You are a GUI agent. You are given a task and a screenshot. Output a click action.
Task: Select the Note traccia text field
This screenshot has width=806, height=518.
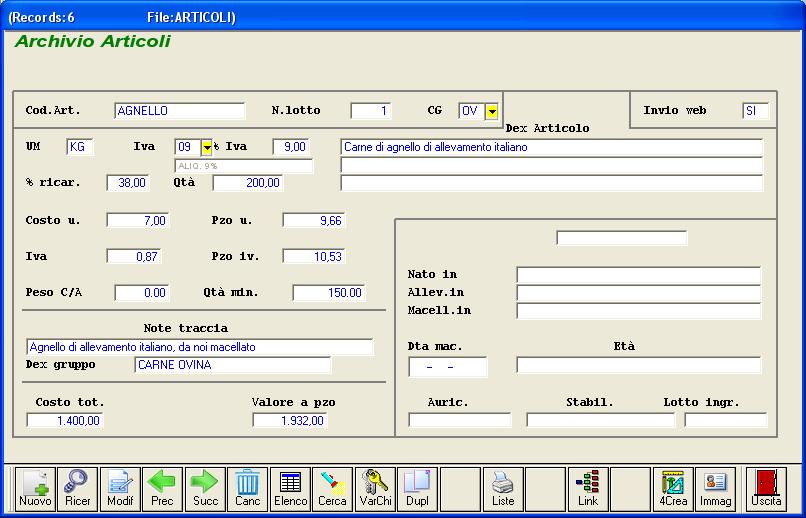click(199, 347)
